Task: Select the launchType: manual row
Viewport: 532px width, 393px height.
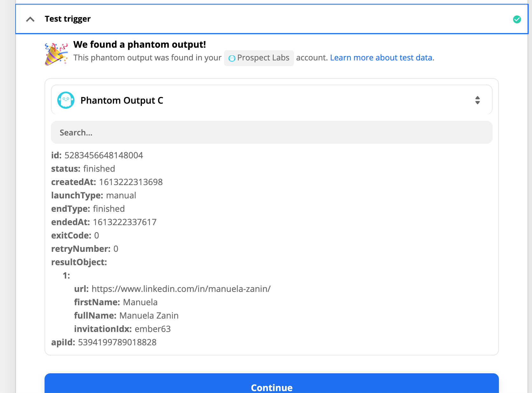Action: [94, 195]
